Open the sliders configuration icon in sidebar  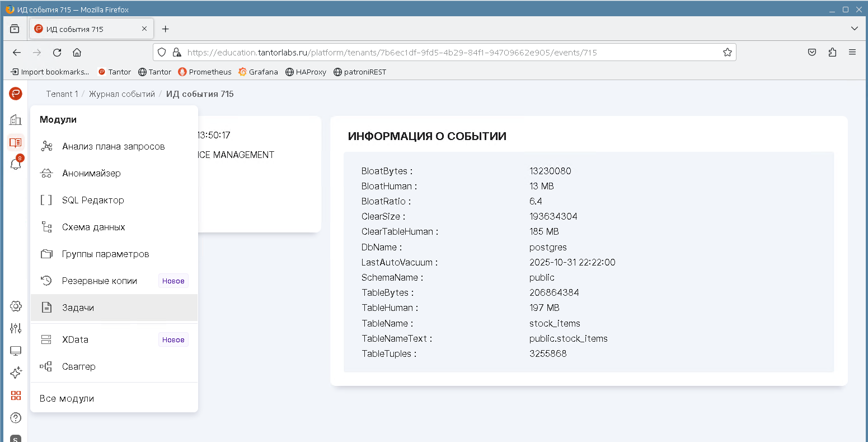[16, 328]
